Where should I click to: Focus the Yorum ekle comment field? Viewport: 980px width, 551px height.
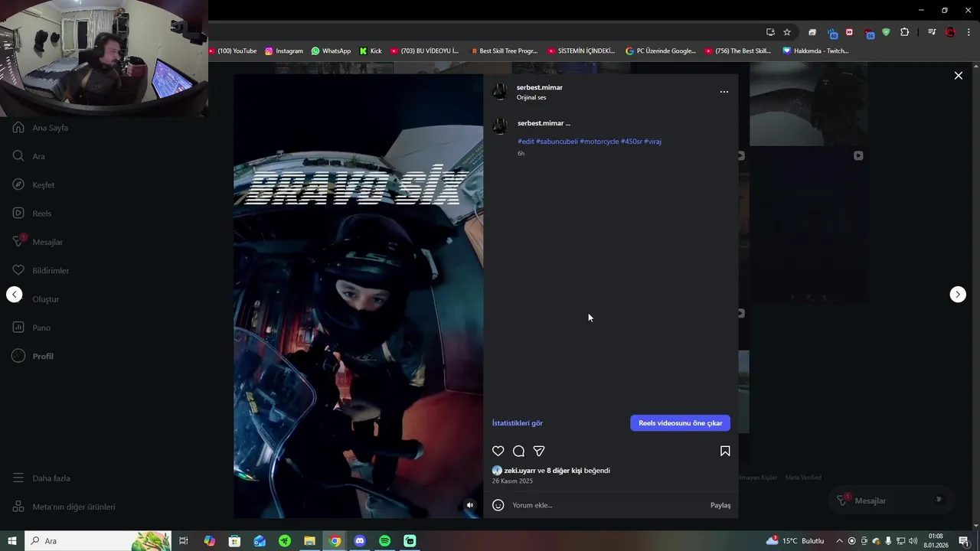pos(609,505)
